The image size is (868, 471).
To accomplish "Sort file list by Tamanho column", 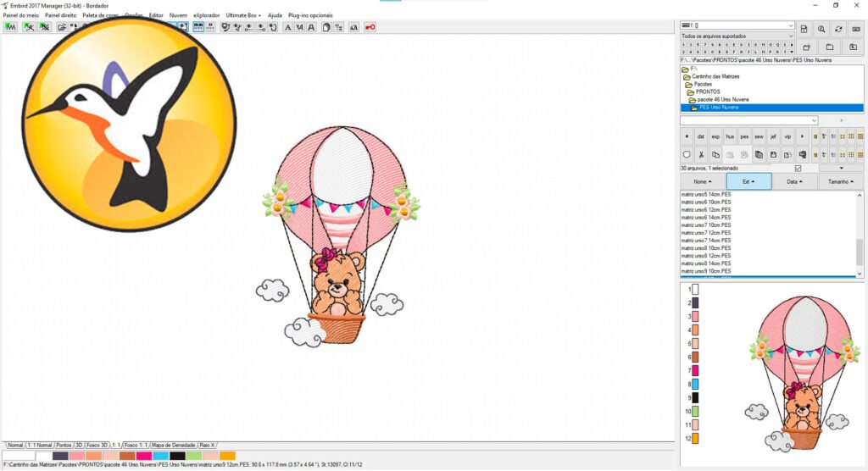I will tap(840, 181).
